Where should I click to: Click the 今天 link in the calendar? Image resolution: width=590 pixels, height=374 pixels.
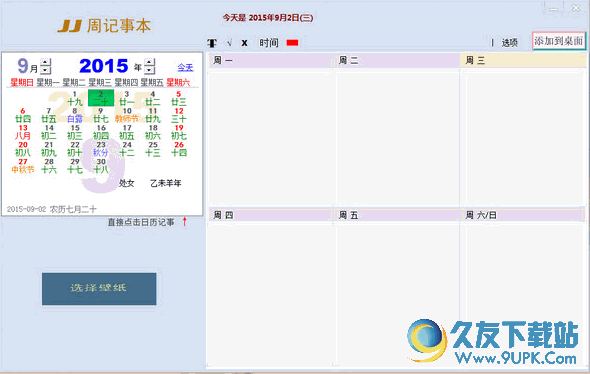[185, 67]
